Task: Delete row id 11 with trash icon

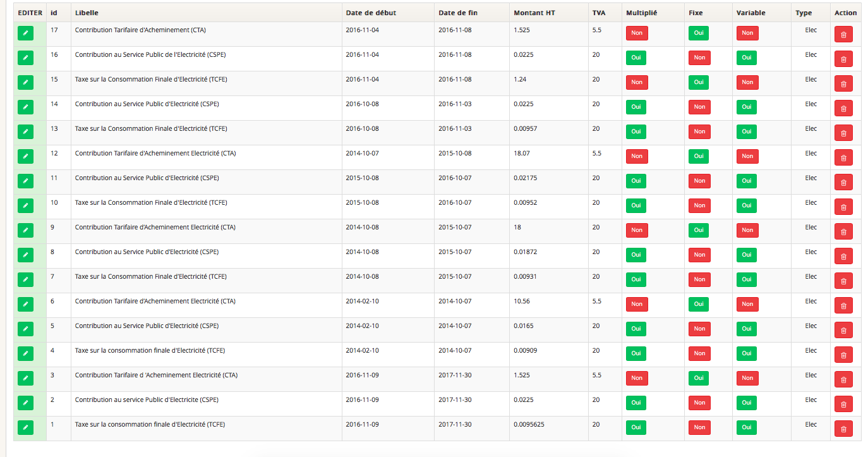Action: pos(843,183)
